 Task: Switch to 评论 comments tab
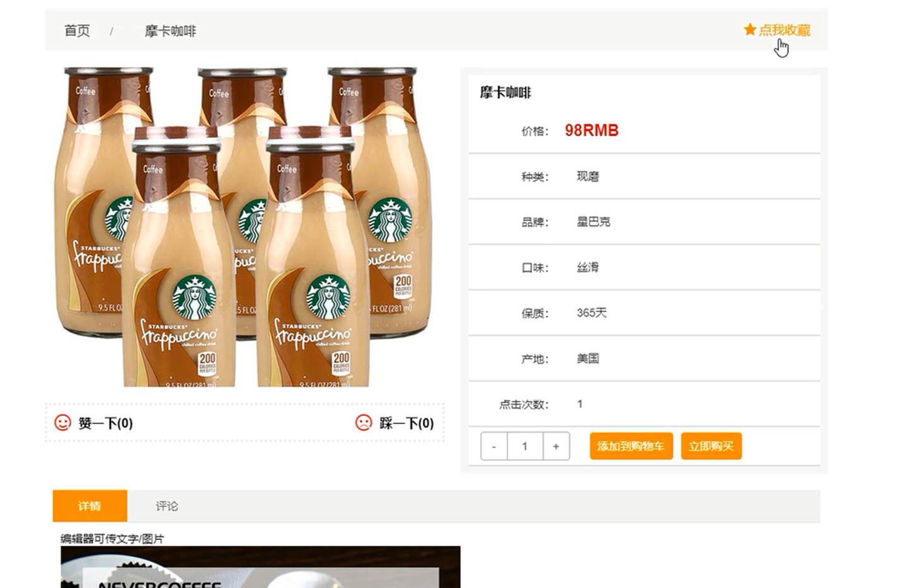(x=167, y=505)
